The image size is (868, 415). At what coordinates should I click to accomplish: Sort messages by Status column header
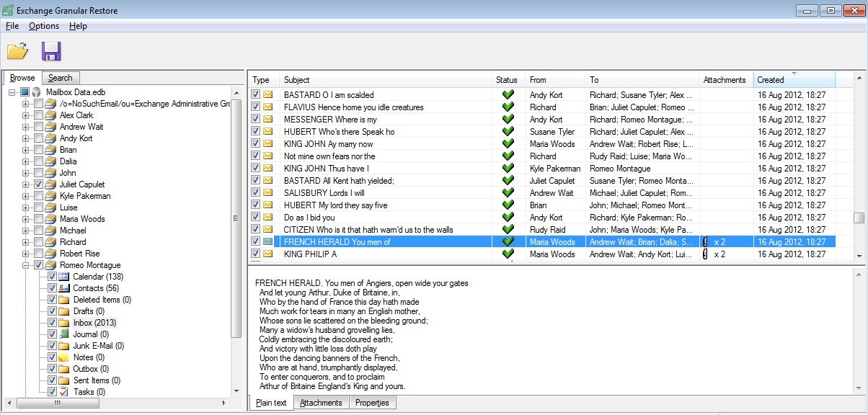pos(508,80)
